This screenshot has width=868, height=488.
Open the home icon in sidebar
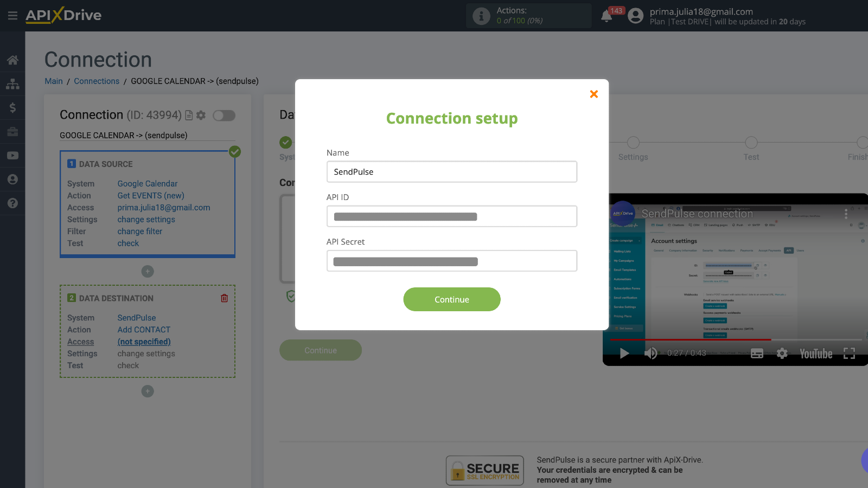pos(12,60)
